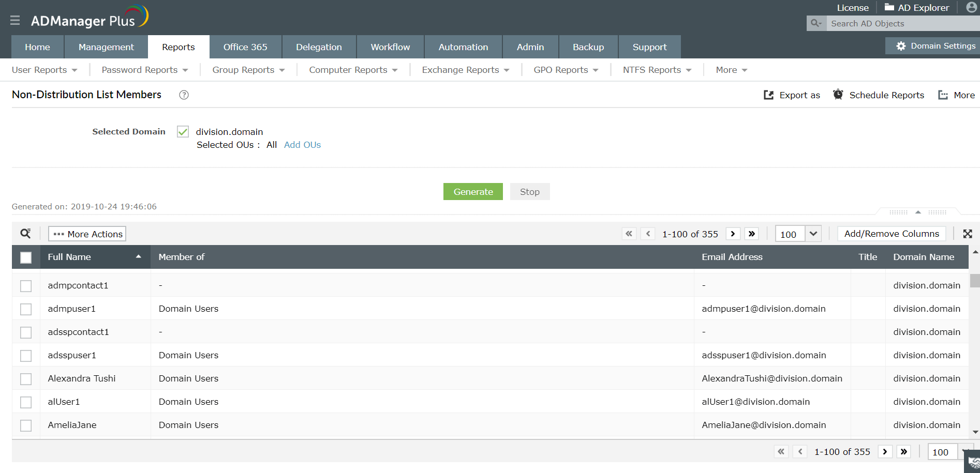980x473 pixels.
Task: Toggle the select-all rows checkbox
Action: click(x=26, y=257)
